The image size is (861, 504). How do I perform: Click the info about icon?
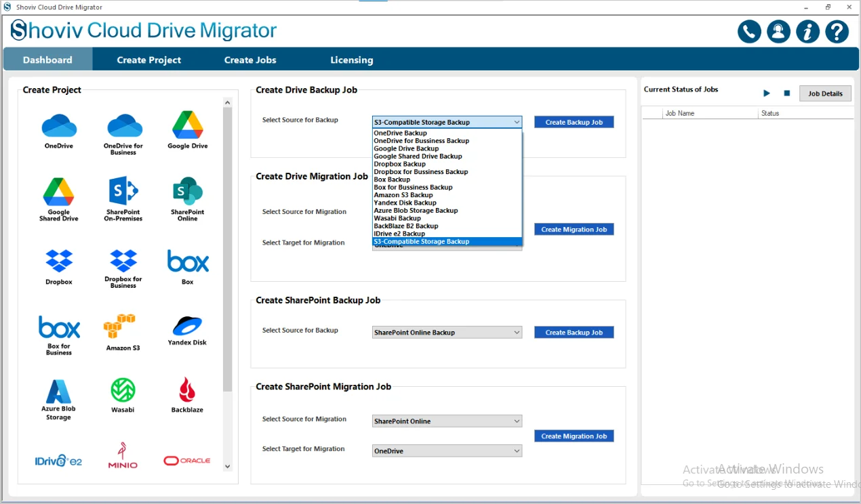807,31
